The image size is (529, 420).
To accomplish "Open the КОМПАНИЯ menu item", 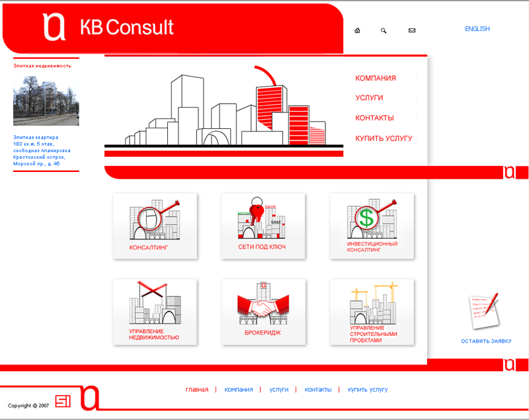I will pos(374,78).
